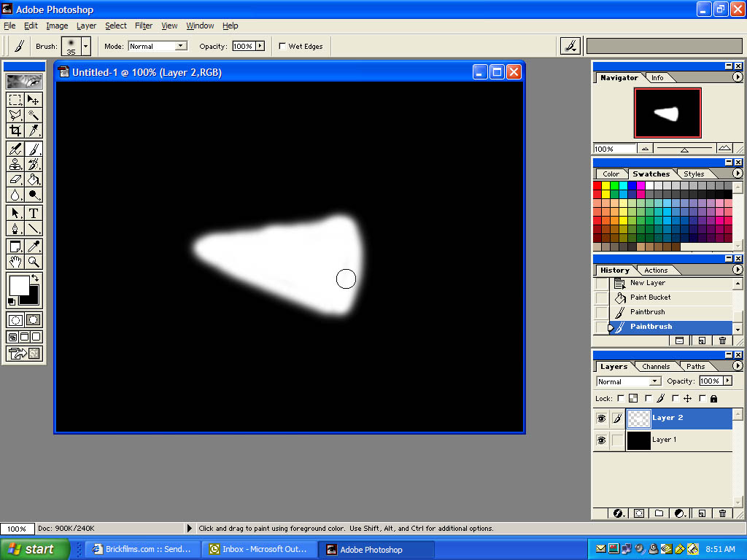The height and width of the screenshot is (560, 747).
Task: Toggle lock transparent pixels checkbox
Action: click(621, 399)
